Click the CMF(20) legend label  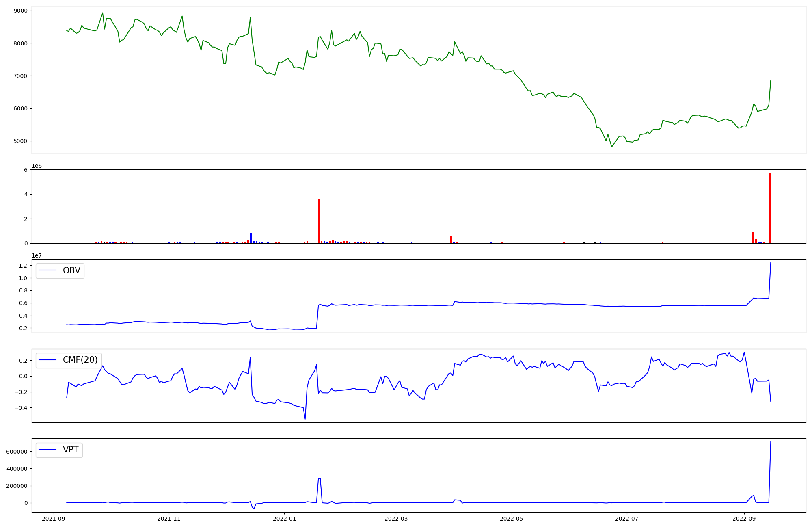80,360
